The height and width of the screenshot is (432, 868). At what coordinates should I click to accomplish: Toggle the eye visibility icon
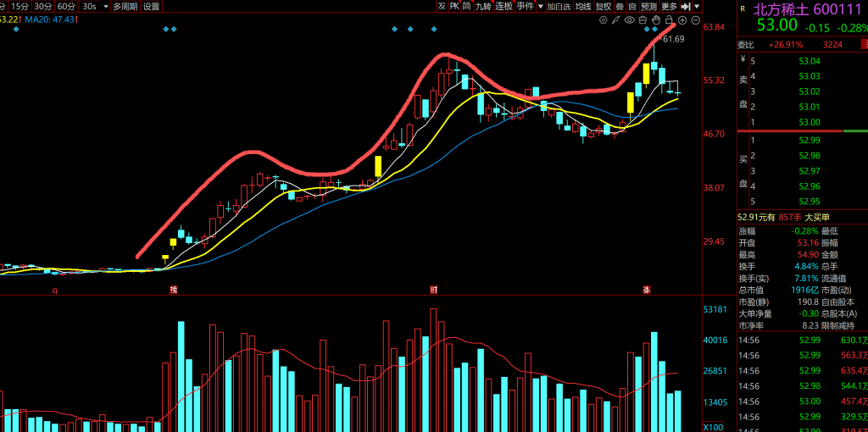pos(629,19)
